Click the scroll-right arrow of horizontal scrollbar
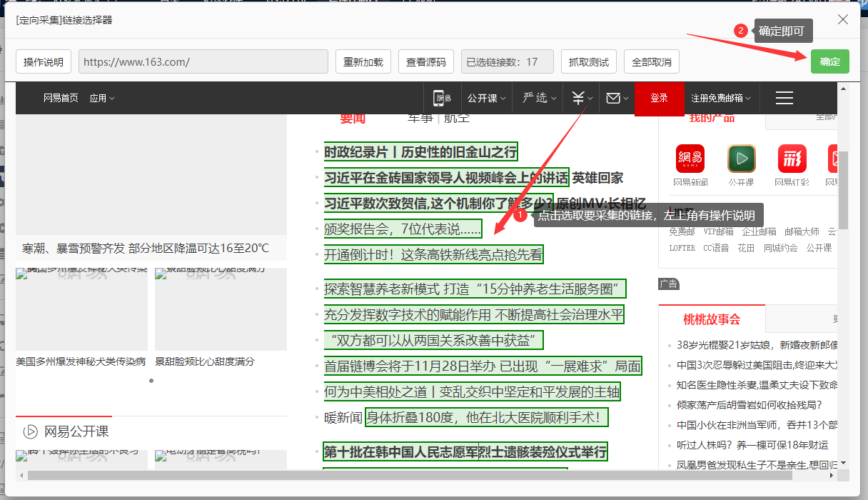 click(832, 475)
